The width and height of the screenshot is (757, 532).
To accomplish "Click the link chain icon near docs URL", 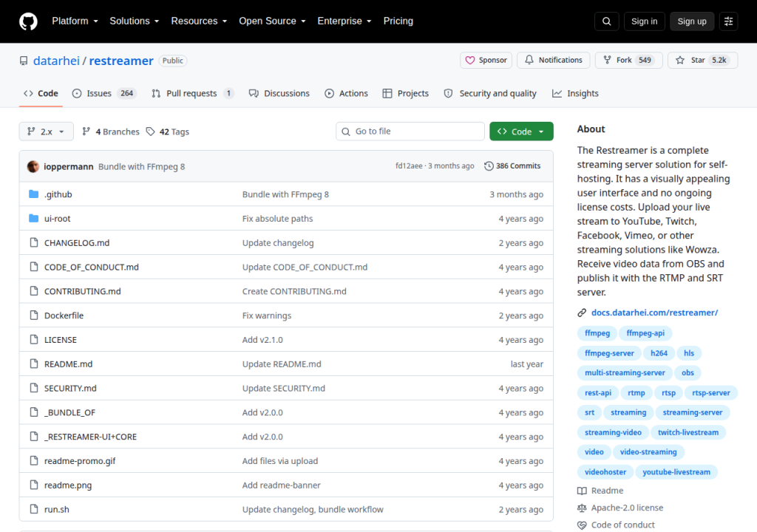I will tap(582, 313).
